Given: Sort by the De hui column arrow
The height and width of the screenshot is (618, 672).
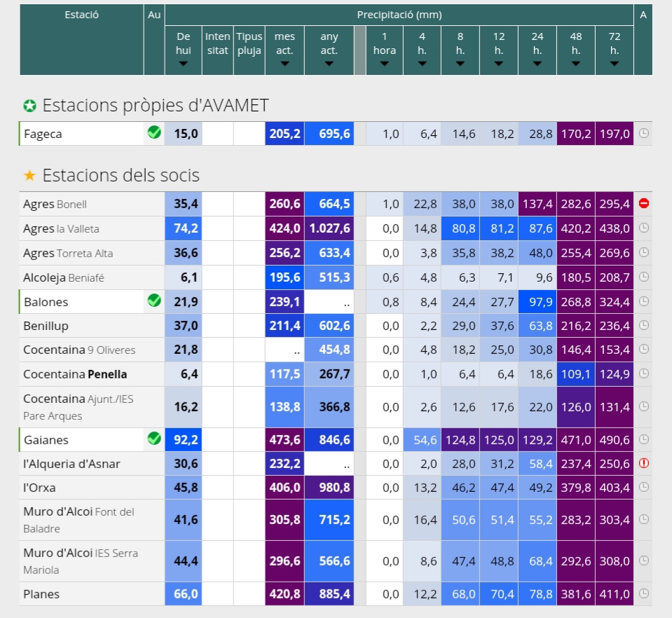Looking at the screenshot, I should (183, 64).
